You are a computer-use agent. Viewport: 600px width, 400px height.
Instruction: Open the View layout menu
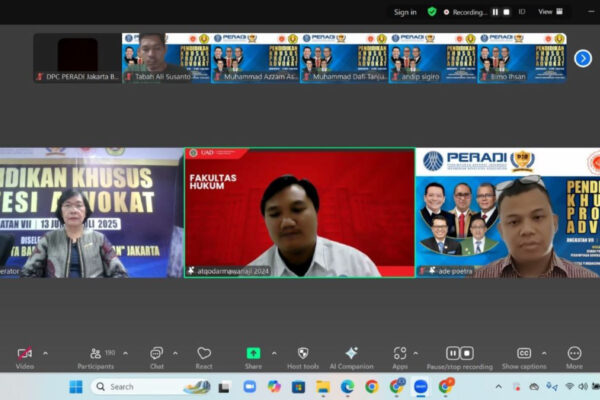click(x=550, y=12)
